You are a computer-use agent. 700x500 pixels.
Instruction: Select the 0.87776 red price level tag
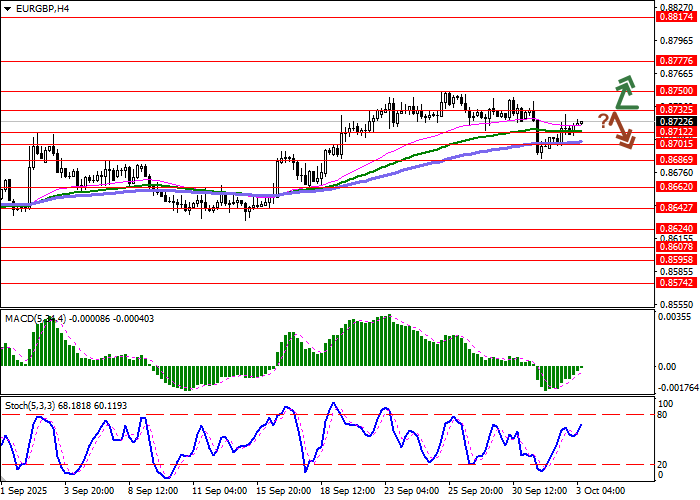click(x=677, y=61)
